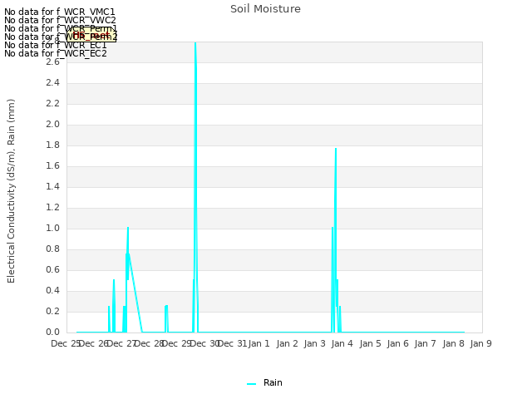Click y-axis tick label 0.0
Image resolution: width=532 pixels, height=399 pixels.
click(x=52, y=332)
